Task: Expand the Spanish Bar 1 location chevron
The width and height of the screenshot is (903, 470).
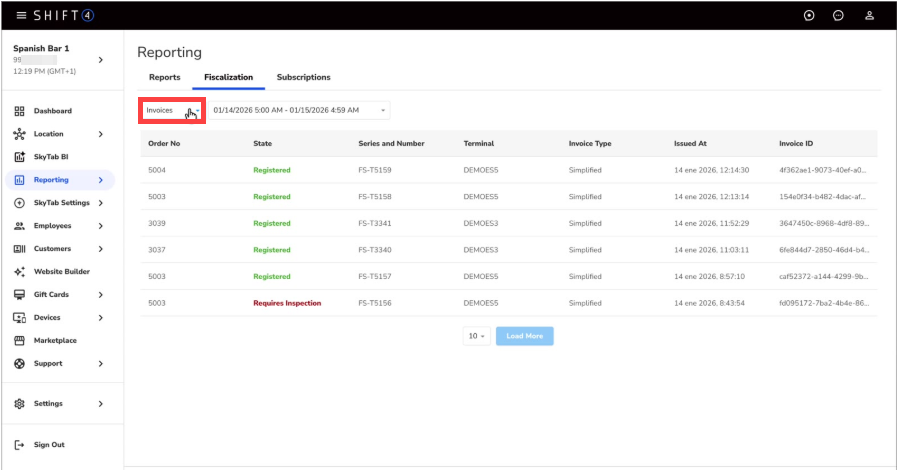Action: [100, 60]
